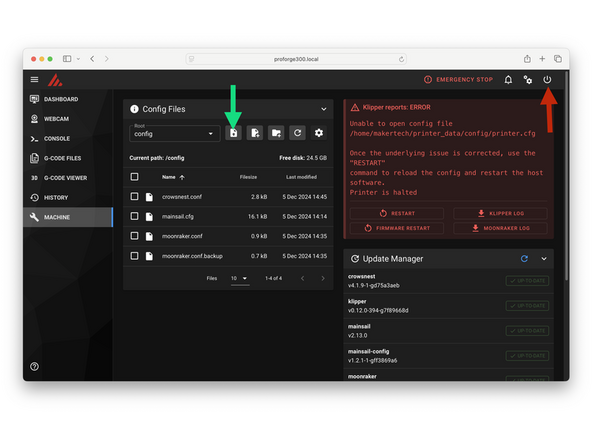The image size is (592, 444).
Task: Open the moonraker.conf.backup file name
Action: (192, 256)
